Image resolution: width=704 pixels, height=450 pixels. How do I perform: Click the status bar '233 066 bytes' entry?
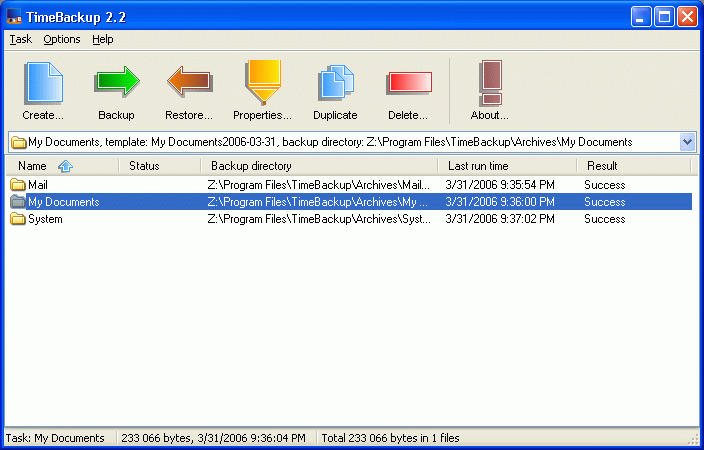(x=213, y=438)
